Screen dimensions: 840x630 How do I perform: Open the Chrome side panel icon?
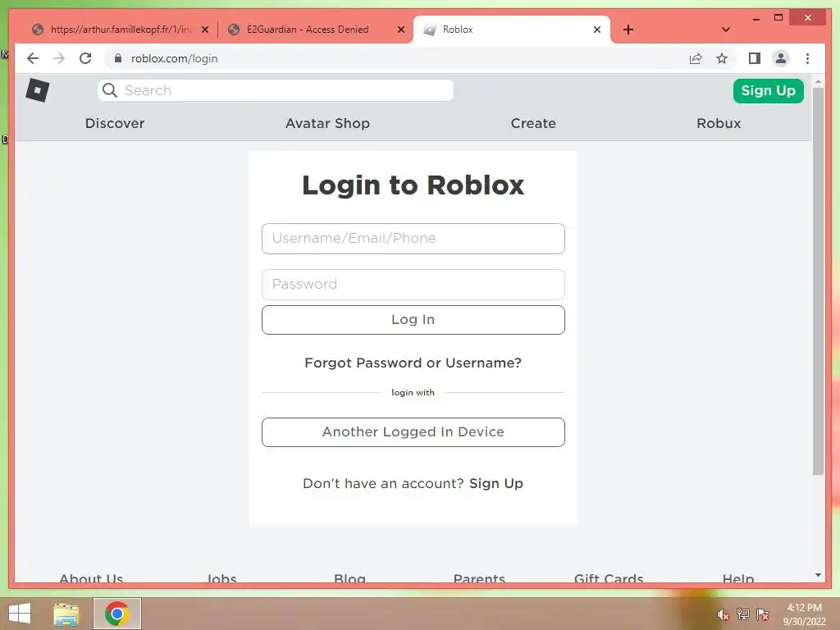755,58
